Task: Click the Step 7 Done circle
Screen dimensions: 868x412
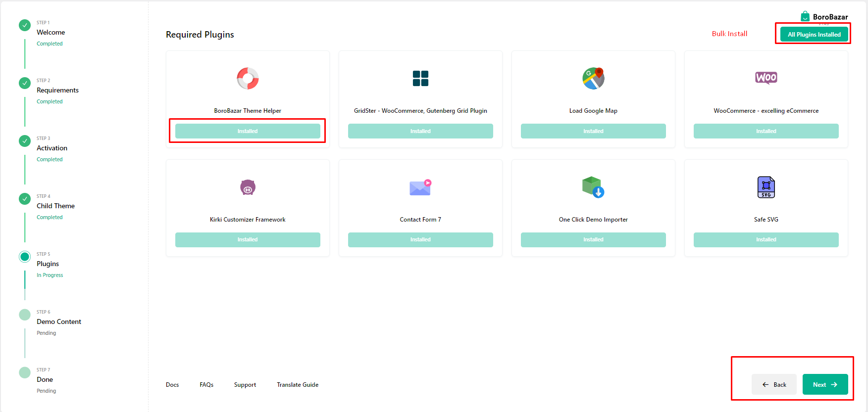Action: click(x=25, y=372)
